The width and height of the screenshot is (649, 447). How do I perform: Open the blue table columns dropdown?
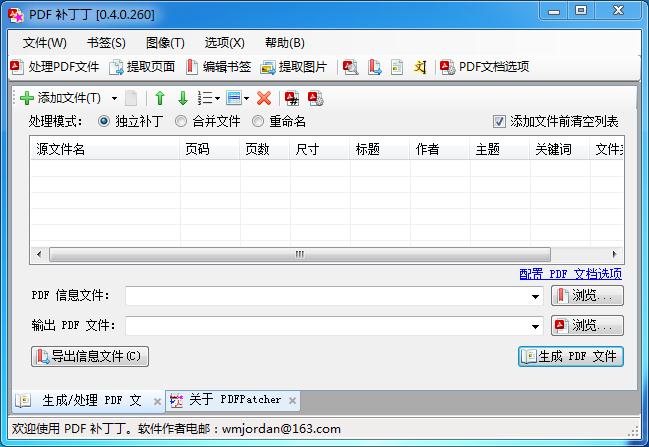(x=238, y=99)
